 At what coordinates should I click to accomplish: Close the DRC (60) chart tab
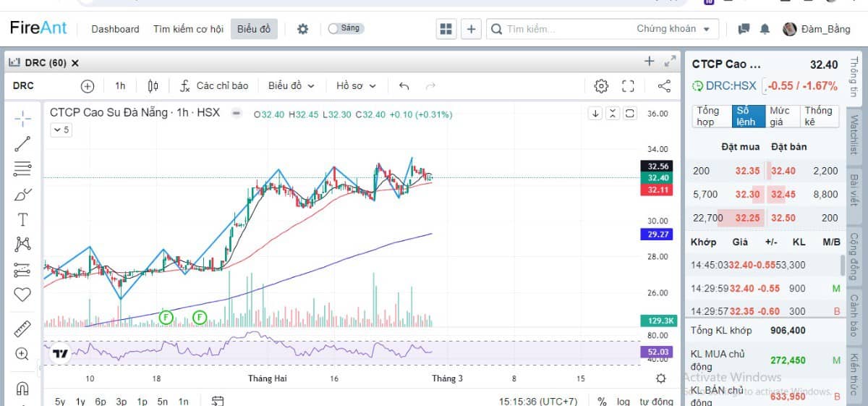[75, 63]
